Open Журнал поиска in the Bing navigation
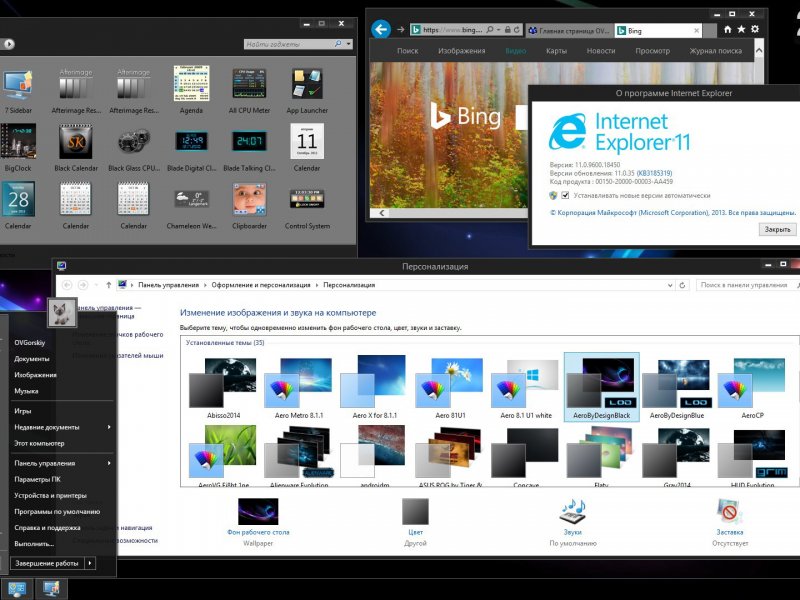Screen dimensions: 800x600 [x=715, y=51]
